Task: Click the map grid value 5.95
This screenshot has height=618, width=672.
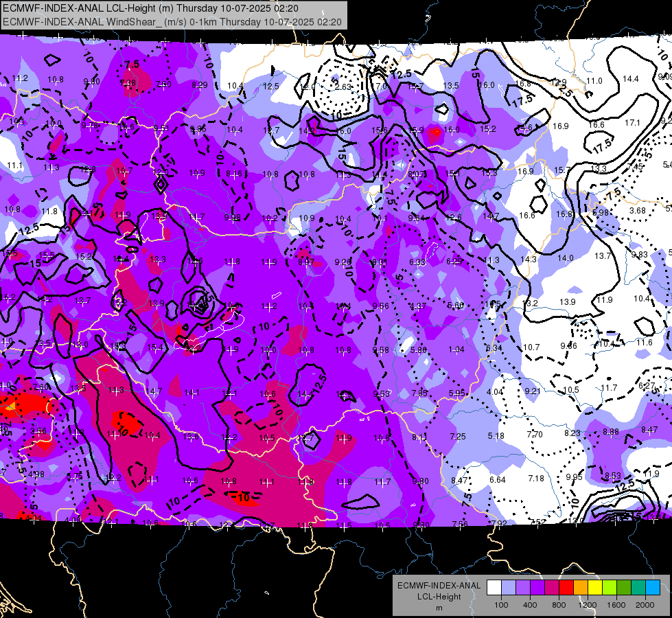Action: 457,393
